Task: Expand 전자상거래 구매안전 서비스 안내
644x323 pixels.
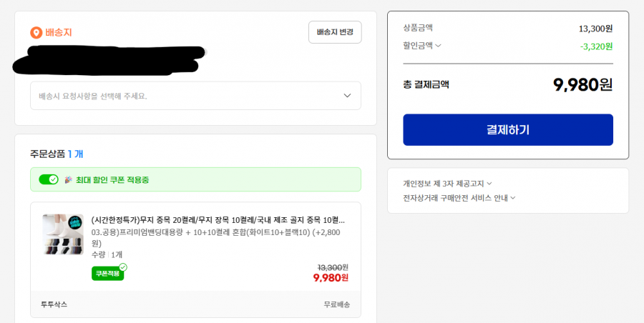Action: coord(459,198)
